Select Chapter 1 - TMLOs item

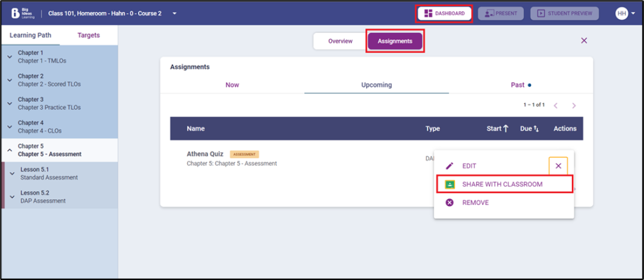[59, 56]
